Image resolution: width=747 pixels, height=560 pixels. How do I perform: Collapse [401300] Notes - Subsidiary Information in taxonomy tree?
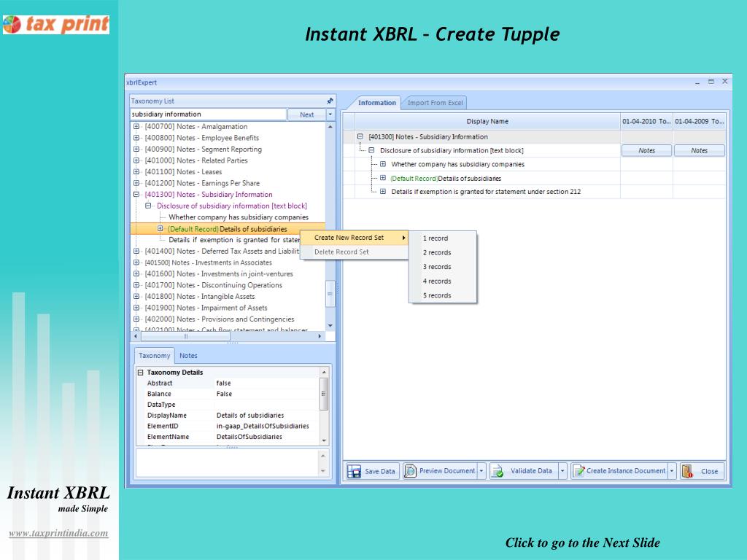136,194
